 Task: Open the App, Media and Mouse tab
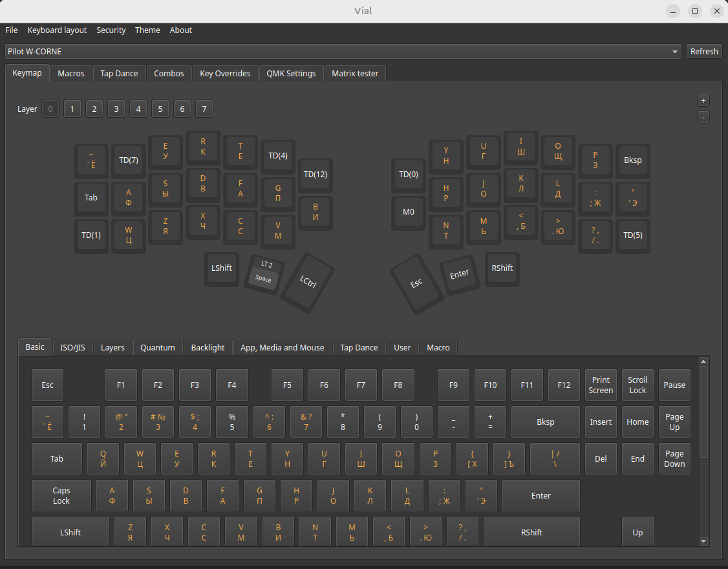tap(283, 347)
